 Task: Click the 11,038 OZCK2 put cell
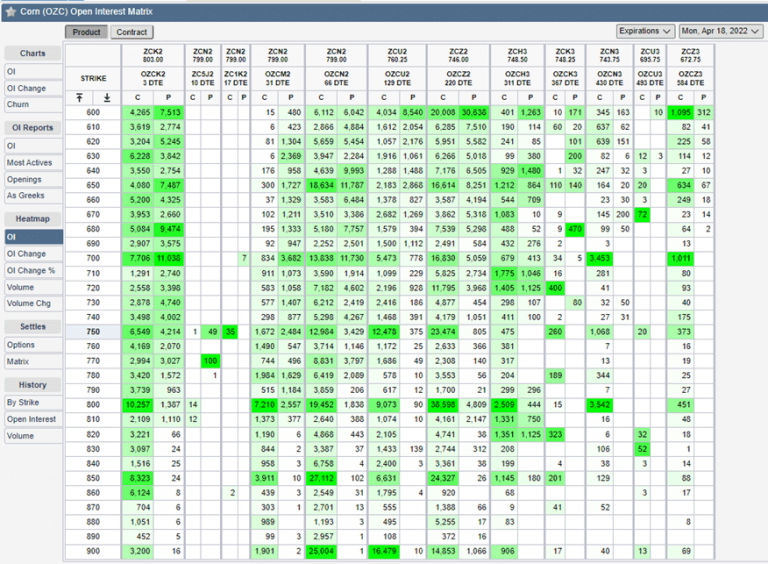tap(168, 258)
